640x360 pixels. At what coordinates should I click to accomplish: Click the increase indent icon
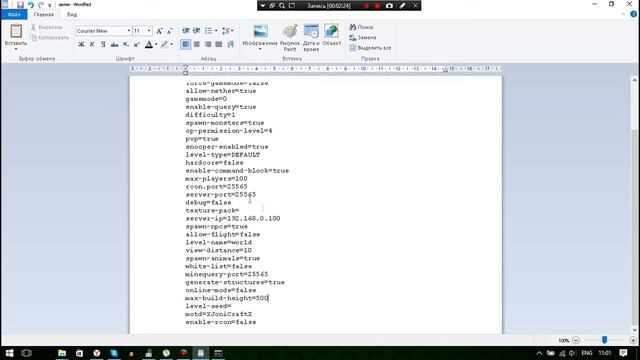pyautogui.click(x=196, y=31)
